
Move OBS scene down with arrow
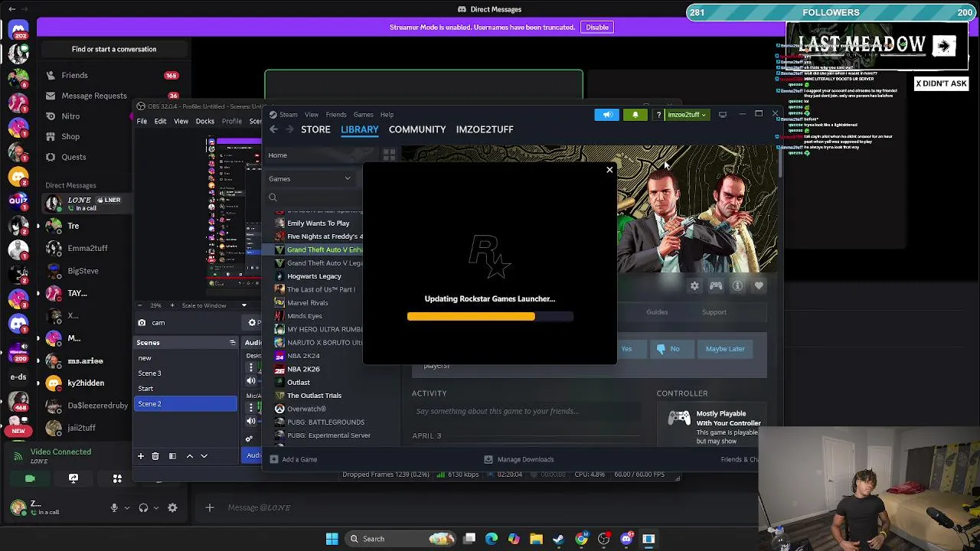[204, 456]
